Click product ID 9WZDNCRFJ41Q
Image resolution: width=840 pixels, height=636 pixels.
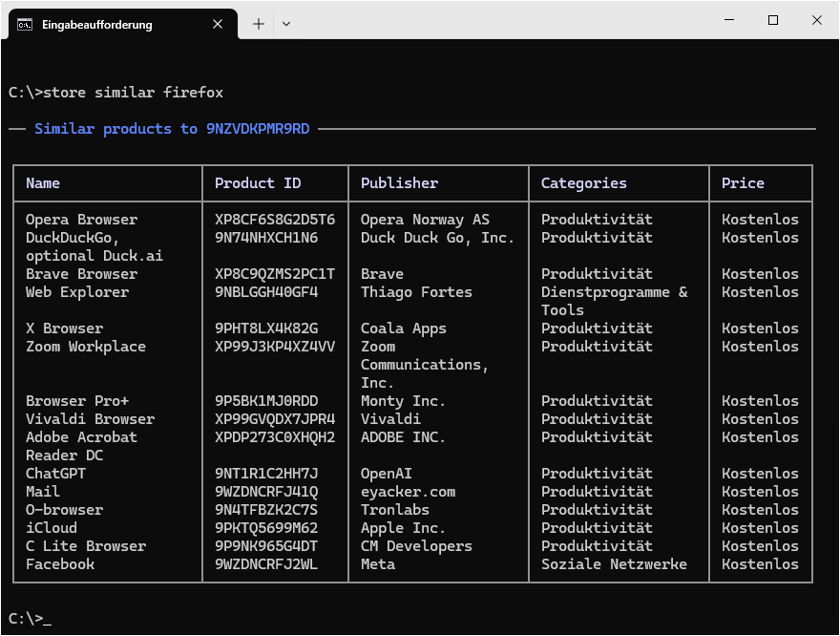(x=266, y=493)
